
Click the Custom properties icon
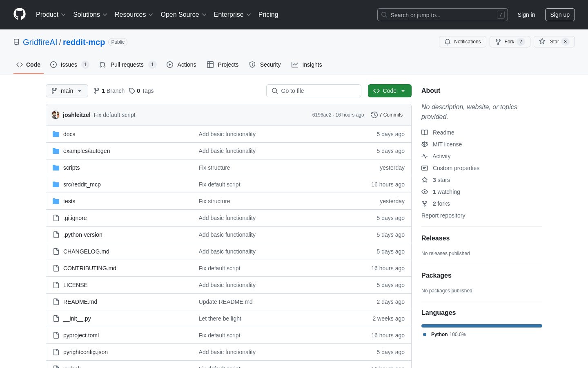click(x=425, y=168)
